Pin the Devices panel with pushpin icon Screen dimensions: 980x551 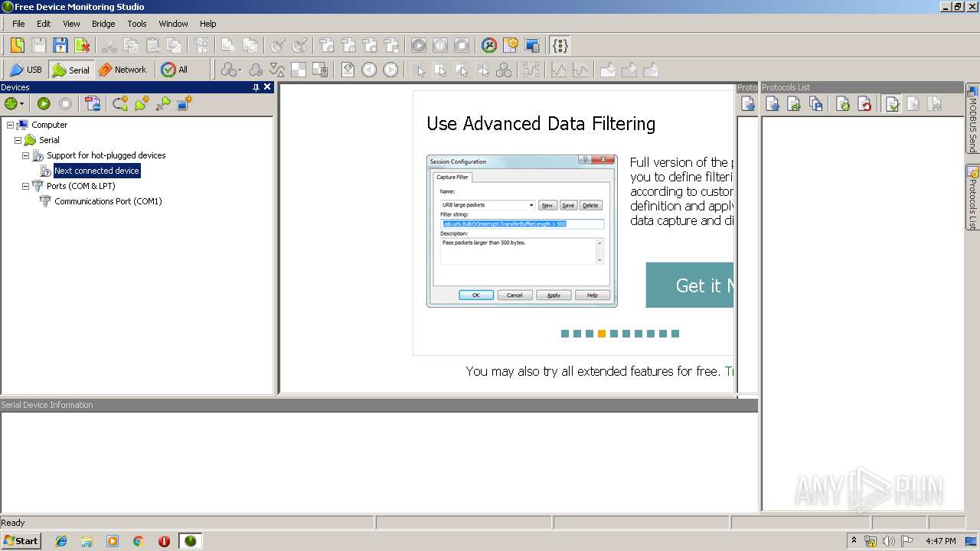coord(256,87)
